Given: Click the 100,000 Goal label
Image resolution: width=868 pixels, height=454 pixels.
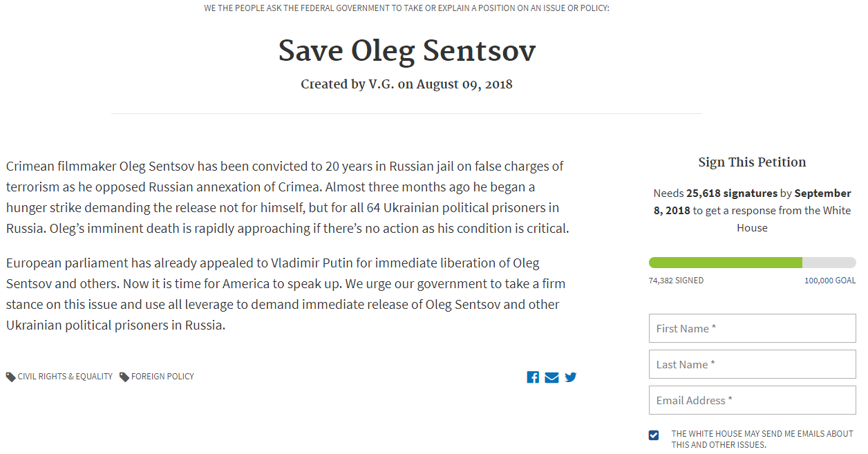Looking at the screenshot, I should (x=829, y=281).
